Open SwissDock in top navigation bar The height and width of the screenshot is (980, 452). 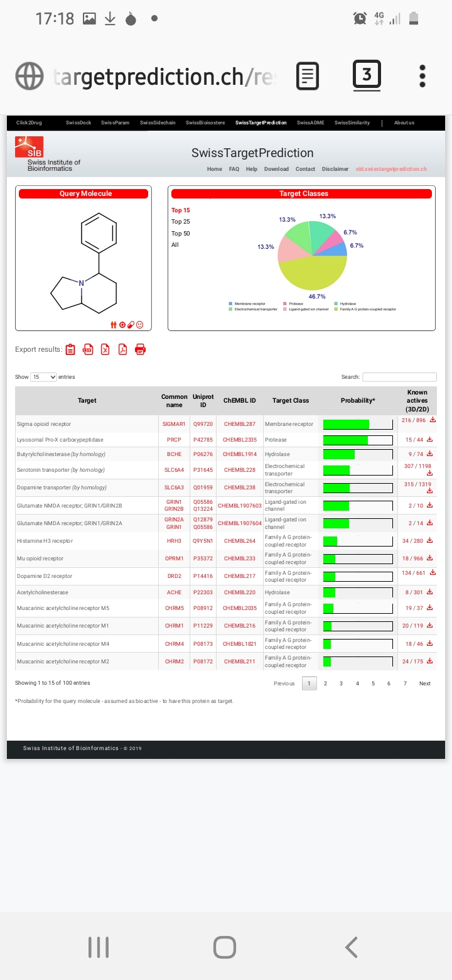(x=78, y=123)
